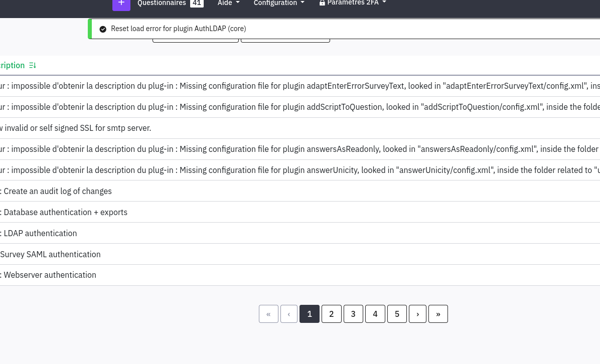
Task: Expand the Configuration dropdown
Action: (x=278, y=4)
